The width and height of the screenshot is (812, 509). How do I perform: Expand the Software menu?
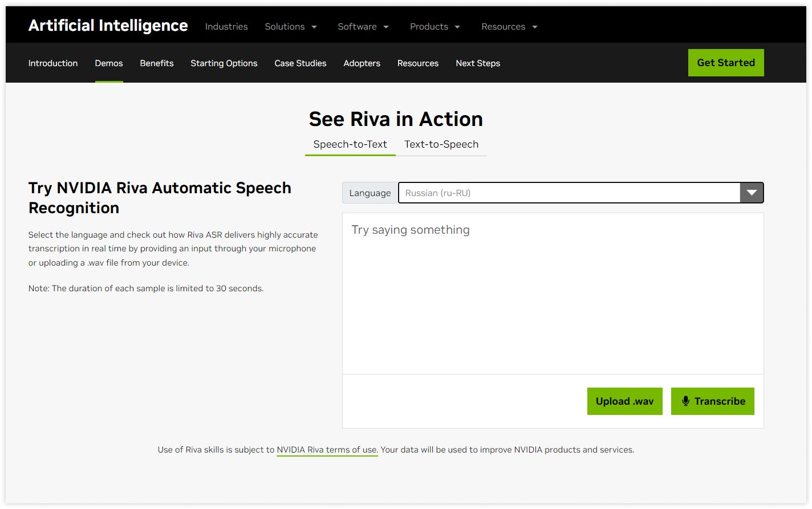[363, 27]
